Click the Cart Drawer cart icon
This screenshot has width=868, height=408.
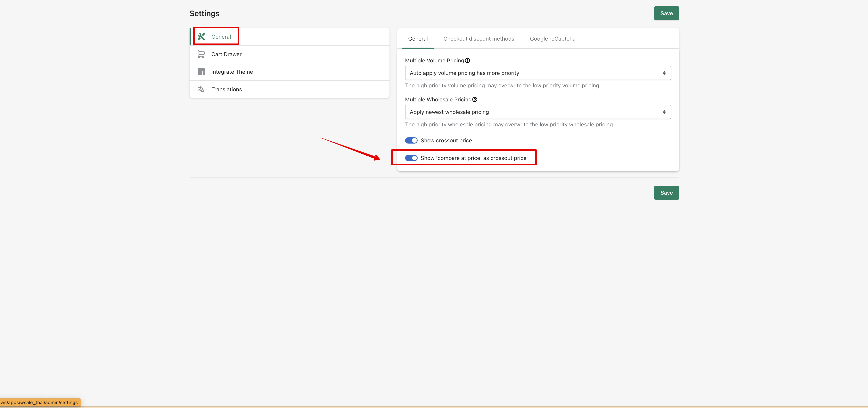[201, 54]
